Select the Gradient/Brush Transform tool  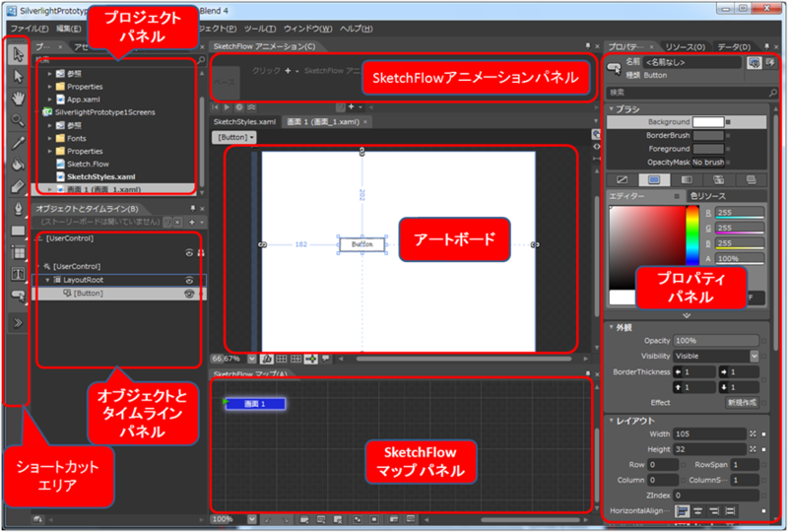[x=18, y=186]
